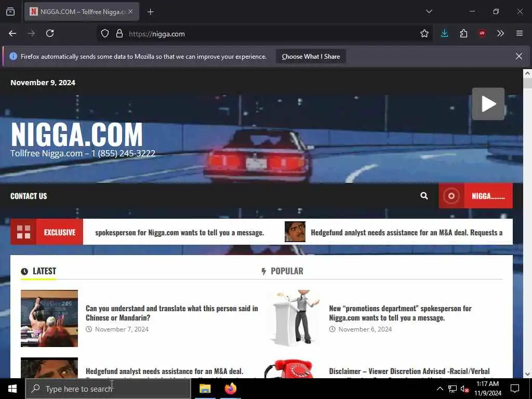Image resolution: width=532 pixels, height=399 pixels.
Task: Open the Disclaimer Viewer Discretion Advised article
Action: pos(409,371)
